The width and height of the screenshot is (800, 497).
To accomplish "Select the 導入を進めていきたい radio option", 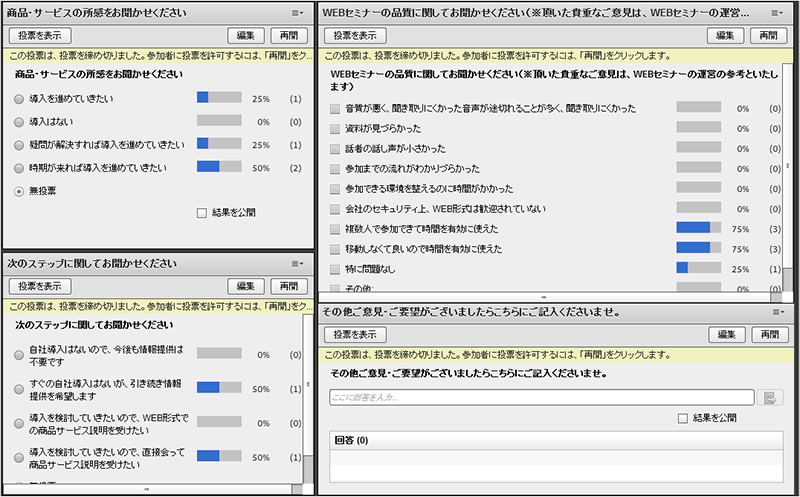I will (20, 99).
